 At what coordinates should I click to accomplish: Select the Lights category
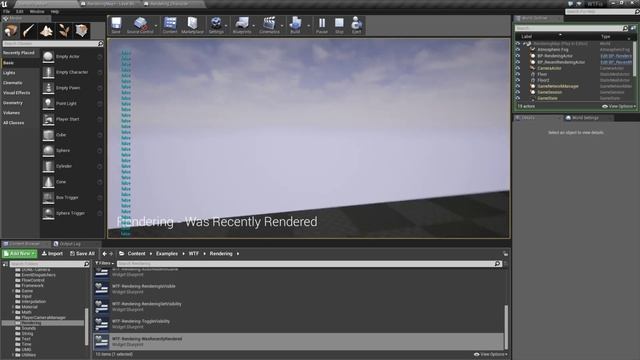click(x=9, y=73)
